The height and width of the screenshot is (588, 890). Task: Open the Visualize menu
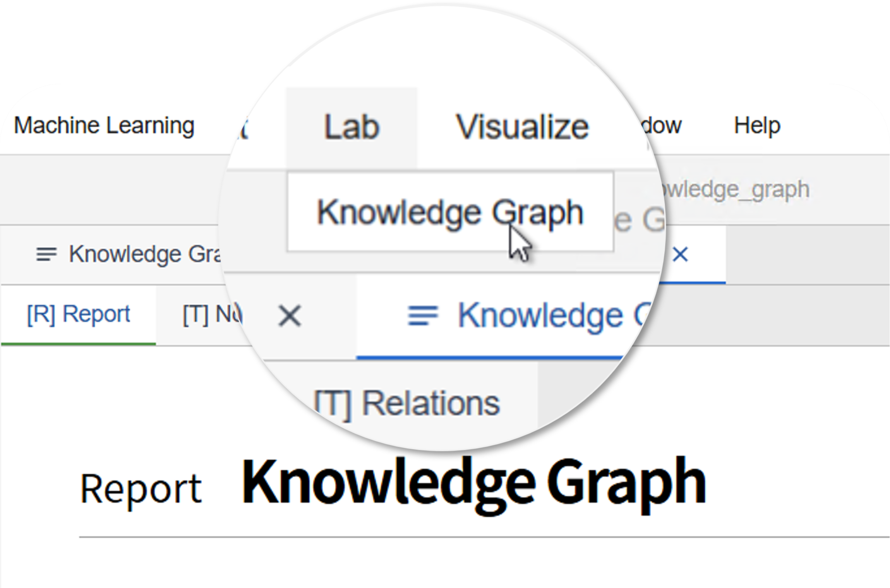(x=522, y=127)
